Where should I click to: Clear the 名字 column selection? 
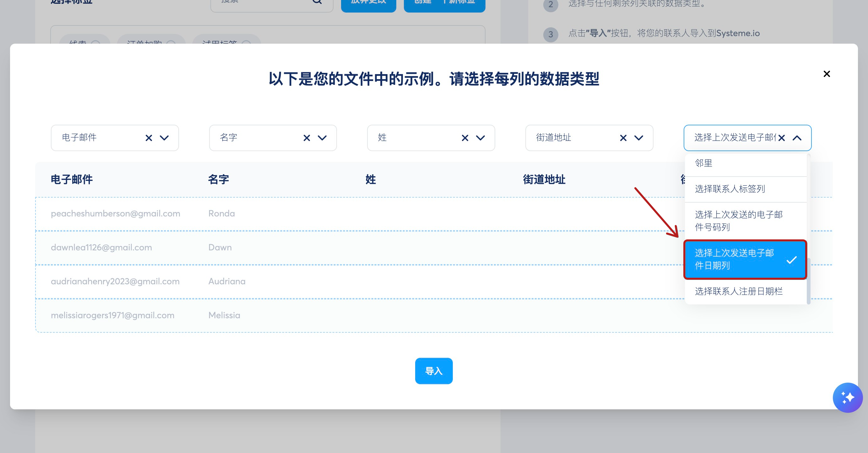tap(307, 138)
